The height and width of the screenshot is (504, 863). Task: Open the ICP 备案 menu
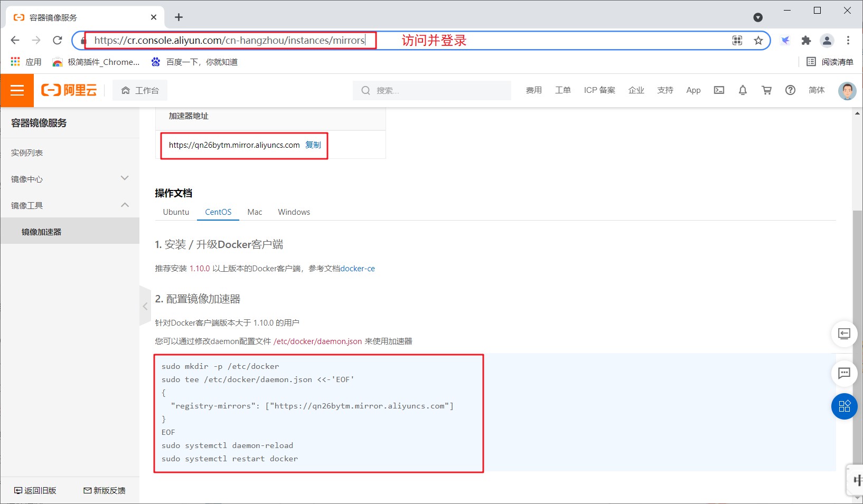[599, 90]
